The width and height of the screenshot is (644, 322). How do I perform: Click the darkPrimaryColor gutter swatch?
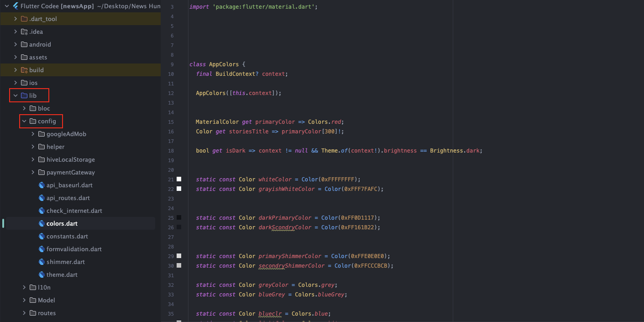[x=179, y=218]
